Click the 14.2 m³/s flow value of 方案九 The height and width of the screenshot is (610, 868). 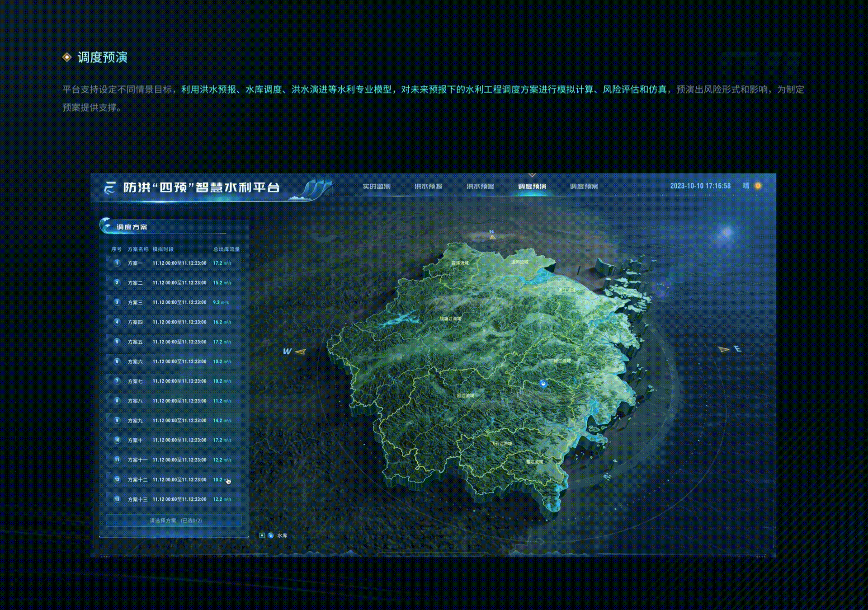pos(222,421)
